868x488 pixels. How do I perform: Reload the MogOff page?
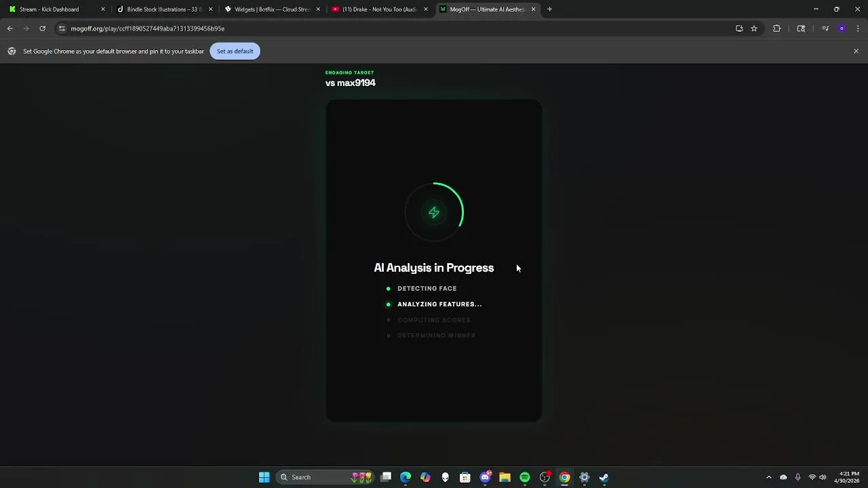pos(42,28)
